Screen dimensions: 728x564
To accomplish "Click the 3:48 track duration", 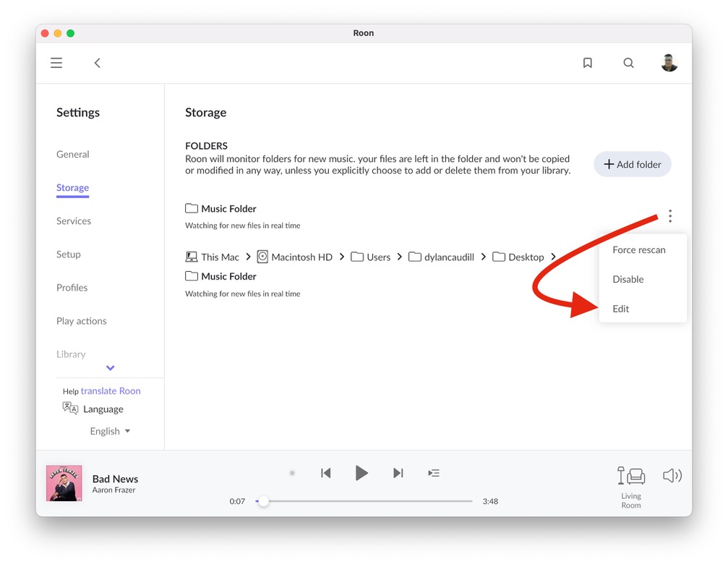I will click(490, 501).
